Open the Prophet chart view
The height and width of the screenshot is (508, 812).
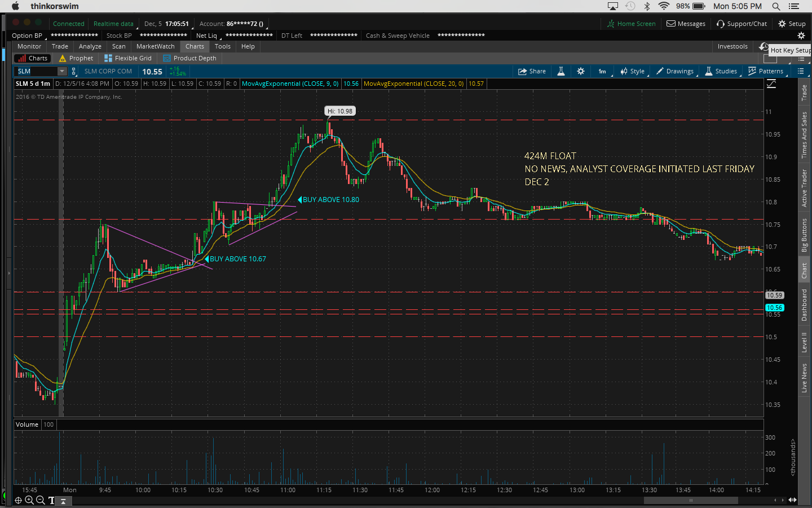76,58
